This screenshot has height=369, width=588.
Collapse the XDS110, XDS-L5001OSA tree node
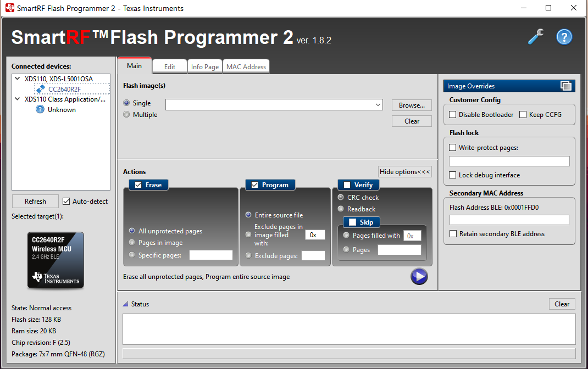[x=17, y=79]
